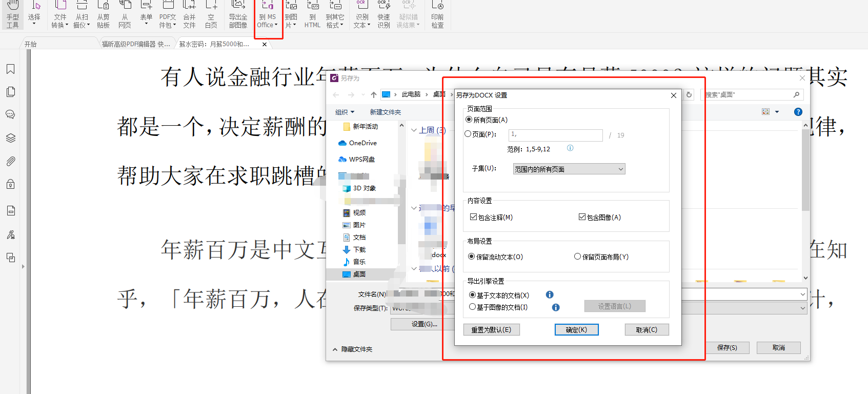This screenshot has height=394, width=868.
Task: Click the Search Desktop (搜索桌面) field
Action: coord(752,95)
